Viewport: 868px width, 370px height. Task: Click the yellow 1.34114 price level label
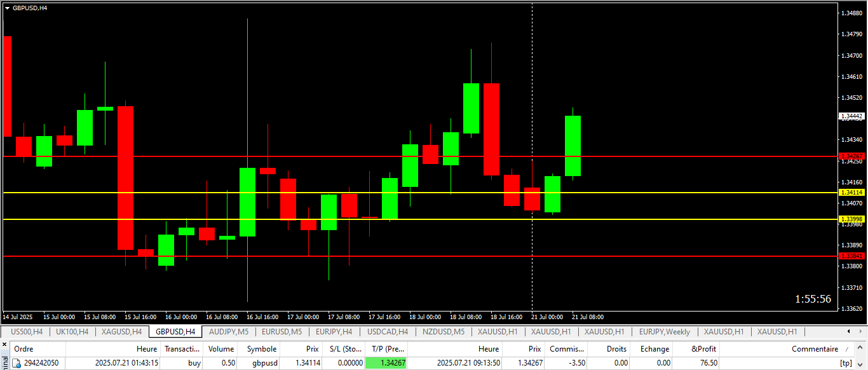click(x=851, y=193)
